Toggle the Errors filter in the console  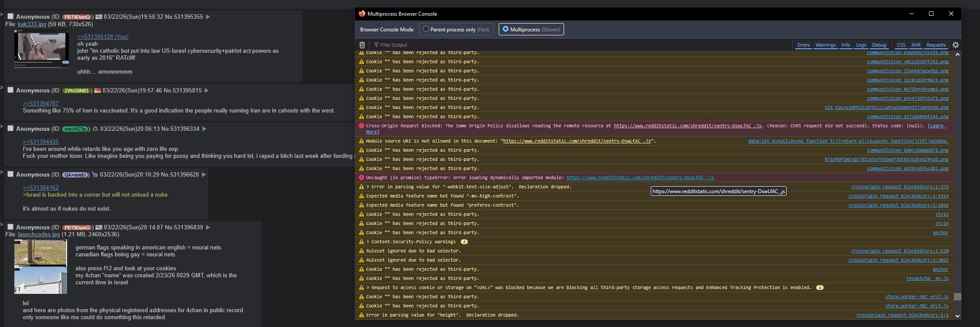803,45
